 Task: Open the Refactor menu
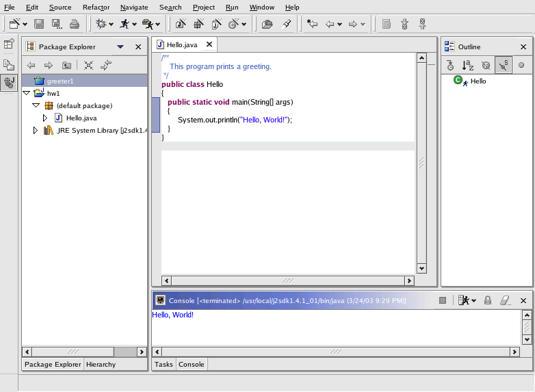tap(95, 7)
